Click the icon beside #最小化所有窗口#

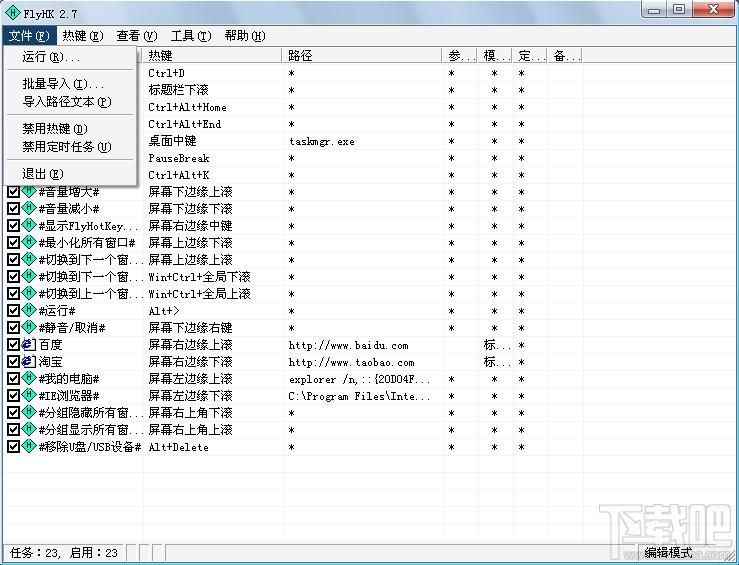click(x=29, y=242)
